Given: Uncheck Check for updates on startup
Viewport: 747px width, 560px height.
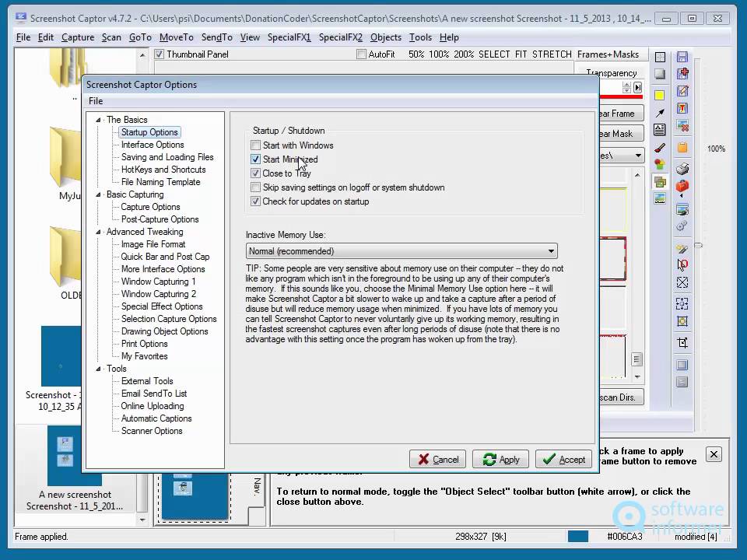Looking at the screenshot, I should tap(256, 201).
